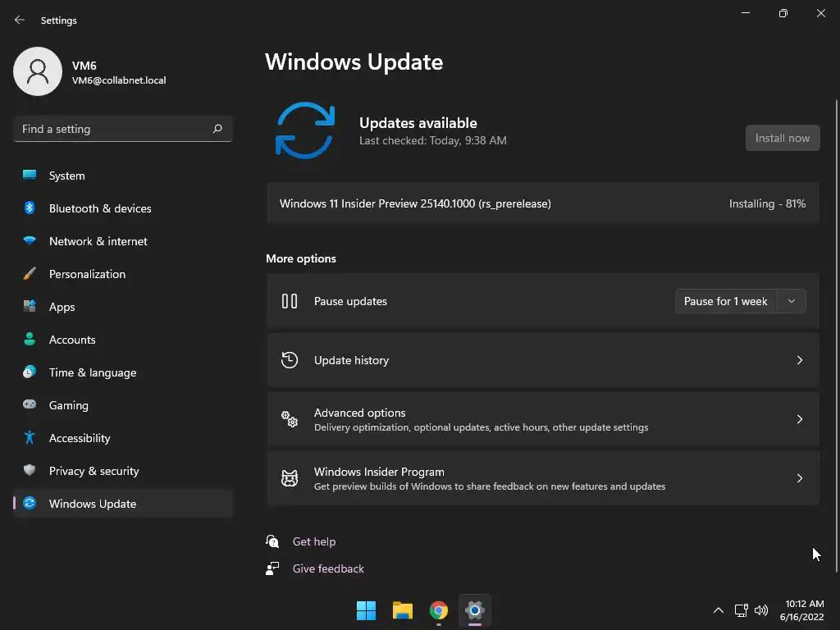The width and height of the screenshot is (840, 630).
Task: Click the System monitor icon
Action: tap(30, 176)
